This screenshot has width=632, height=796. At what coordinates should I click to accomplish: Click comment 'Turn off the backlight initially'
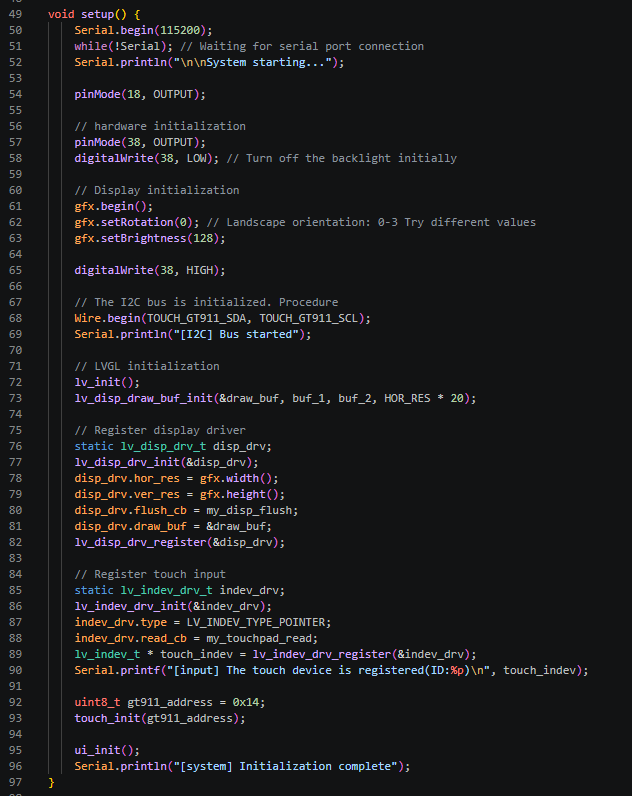click(x=351, y=158)
